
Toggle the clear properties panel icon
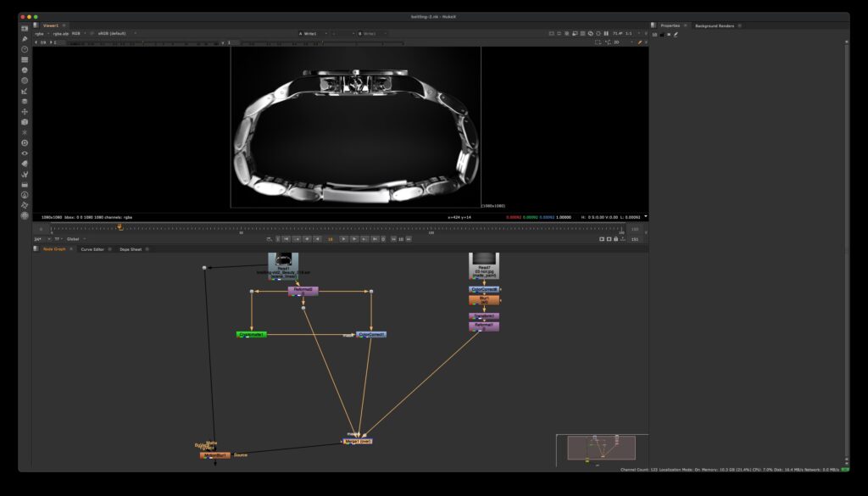click(x=669, y=34)
